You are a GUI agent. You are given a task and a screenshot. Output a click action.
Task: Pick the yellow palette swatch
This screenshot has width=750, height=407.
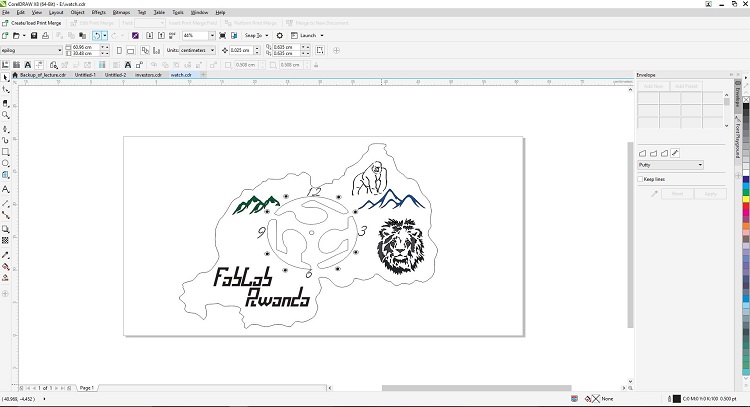click(746, 199)
